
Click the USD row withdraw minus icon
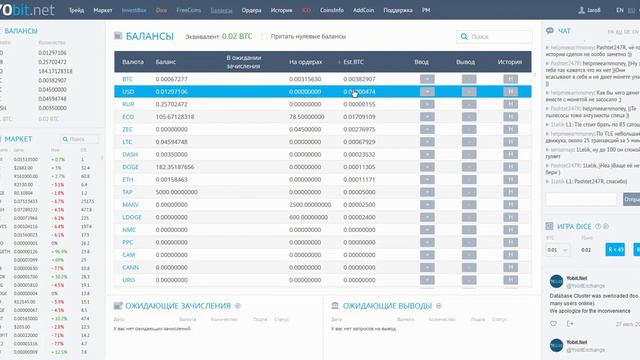pyautogui.click(x=469, y=92)
